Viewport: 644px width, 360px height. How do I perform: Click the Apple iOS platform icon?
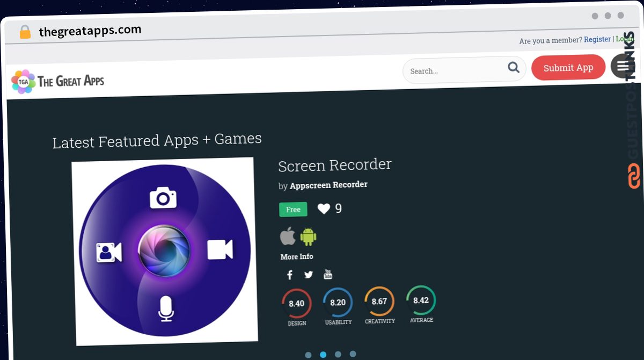point(288,236)
